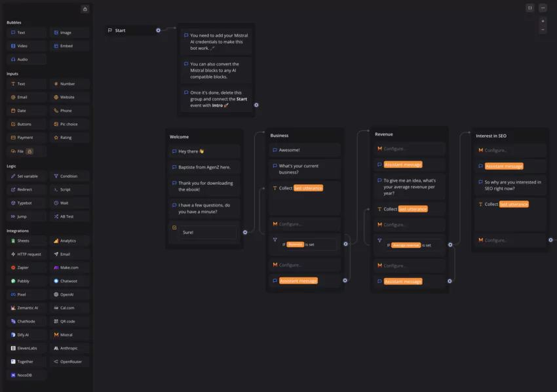Screen dimensions: 557x392
Task: Select the Condition logic block
Action: [69, 176]
